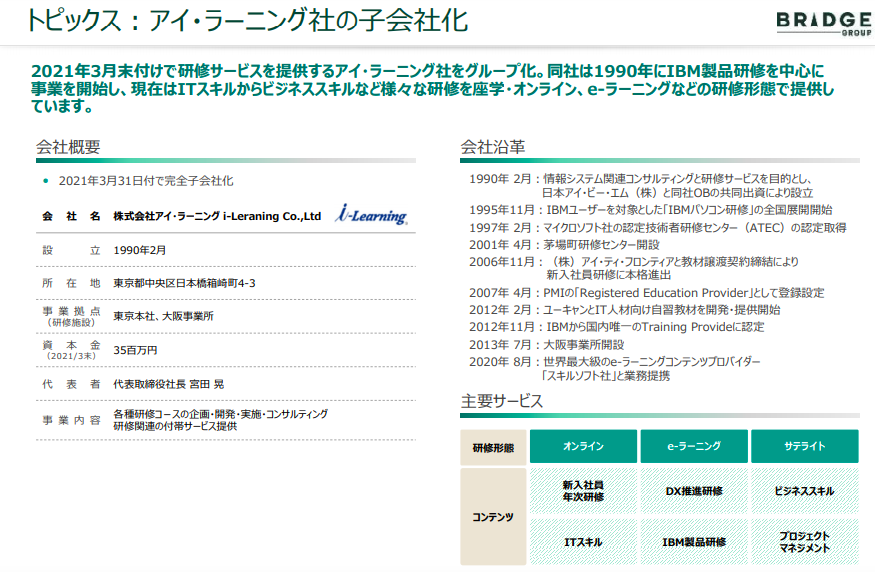Image resolution: width=875 pixels, height=572 pixels.
Task: Click the ITスキル content cell
Action: (x=583, y=542)
